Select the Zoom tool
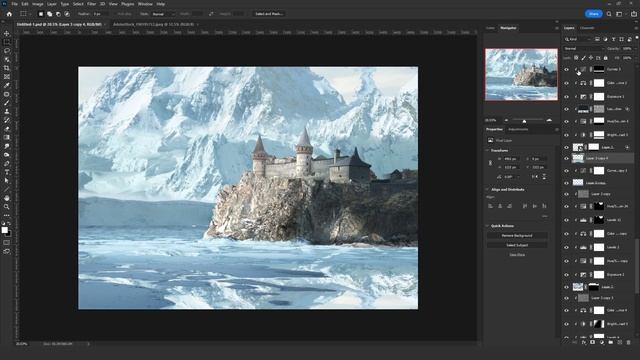 pyautogui.click(x=7, y=207)
